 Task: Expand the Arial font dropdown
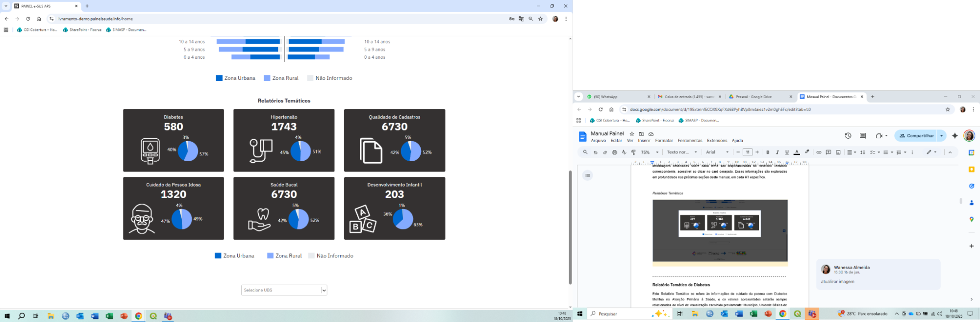pyautogui.click(x=717, y=152)
